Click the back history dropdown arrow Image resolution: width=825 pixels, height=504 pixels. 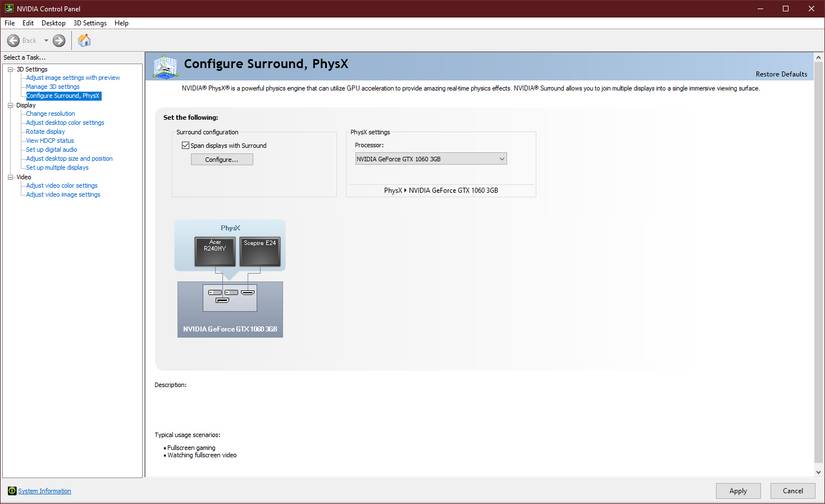[x=46, y=41]
